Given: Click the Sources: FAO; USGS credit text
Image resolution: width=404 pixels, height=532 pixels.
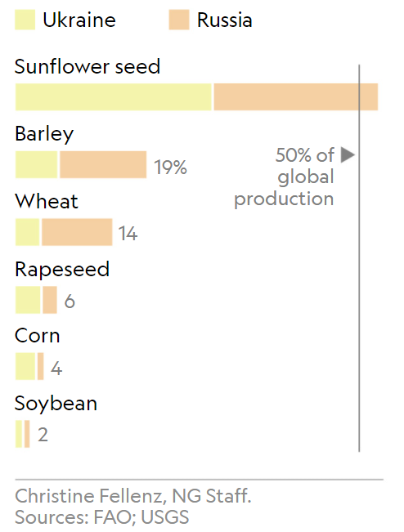Looking at the screenshot, I should tap(102, 517).
